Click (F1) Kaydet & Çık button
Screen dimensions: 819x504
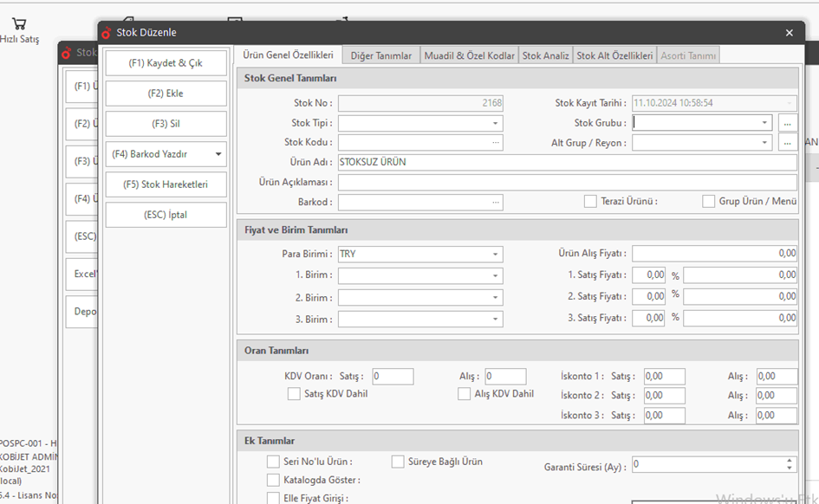(x=166, y=63)
